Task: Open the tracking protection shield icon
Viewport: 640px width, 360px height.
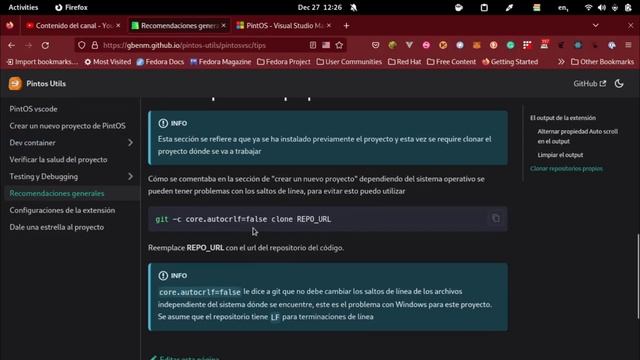Action: click(x=82, y=45)
